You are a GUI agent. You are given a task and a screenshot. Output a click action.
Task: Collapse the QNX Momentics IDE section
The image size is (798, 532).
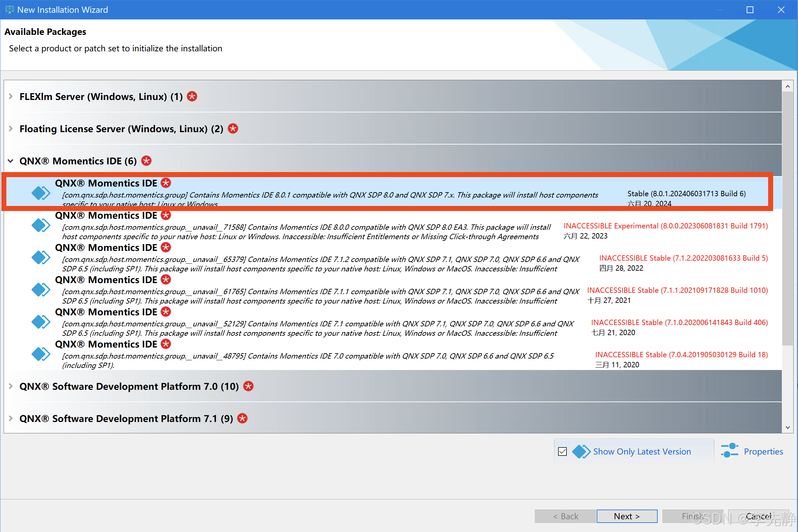click(10, 160)
